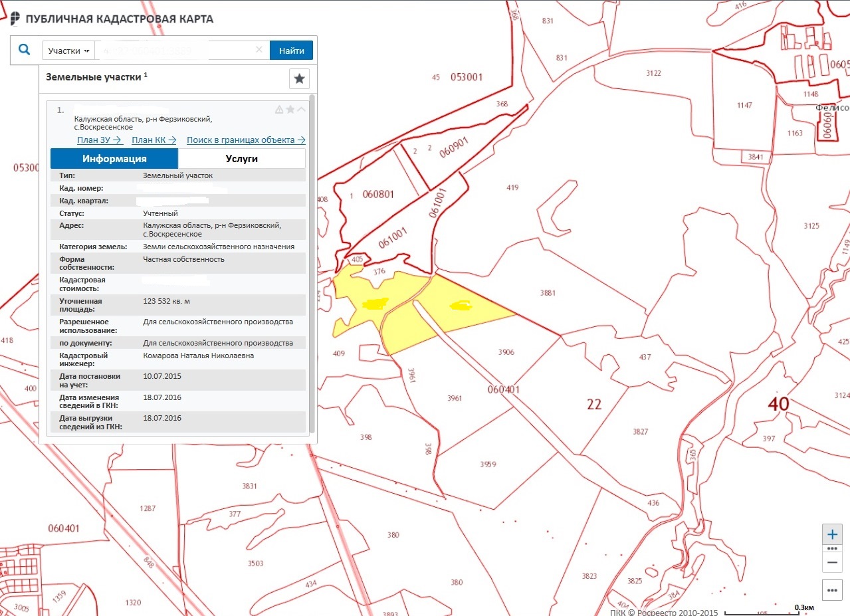Open the map tools three-dots menu
The image size is (850, 616).
pyautogui.click(x=832, y=589)
